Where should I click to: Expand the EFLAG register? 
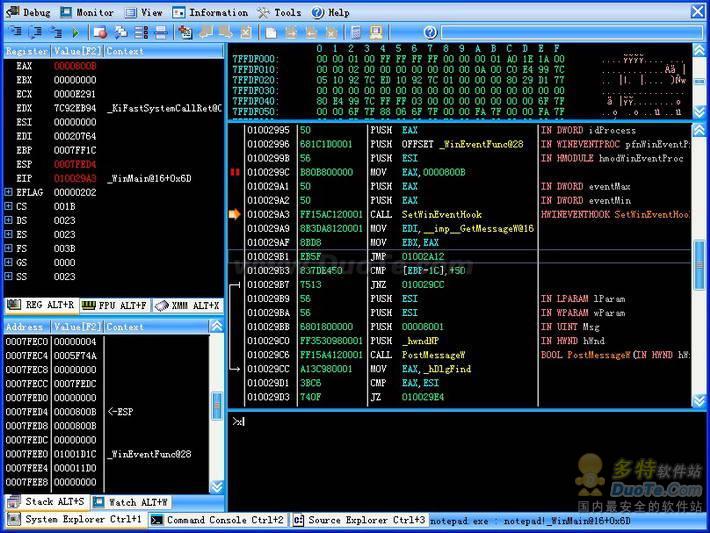coord(9,192)
